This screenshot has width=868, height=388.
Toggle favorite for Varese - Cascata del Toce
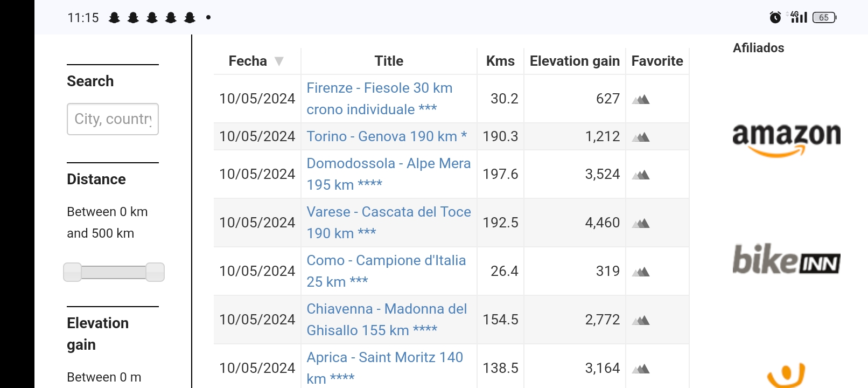[x=641, y=223]
